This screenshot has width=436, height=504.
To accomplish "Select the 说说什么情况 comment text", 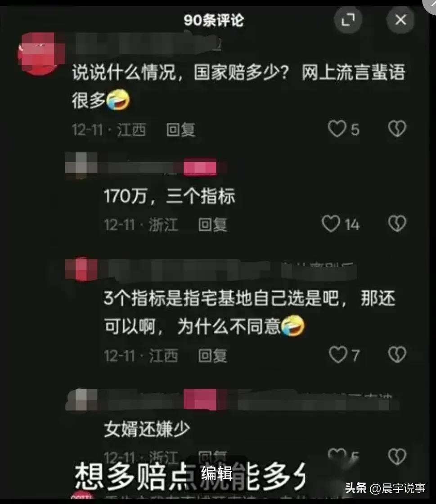I will pyautogui.click(x=238, y=86).
